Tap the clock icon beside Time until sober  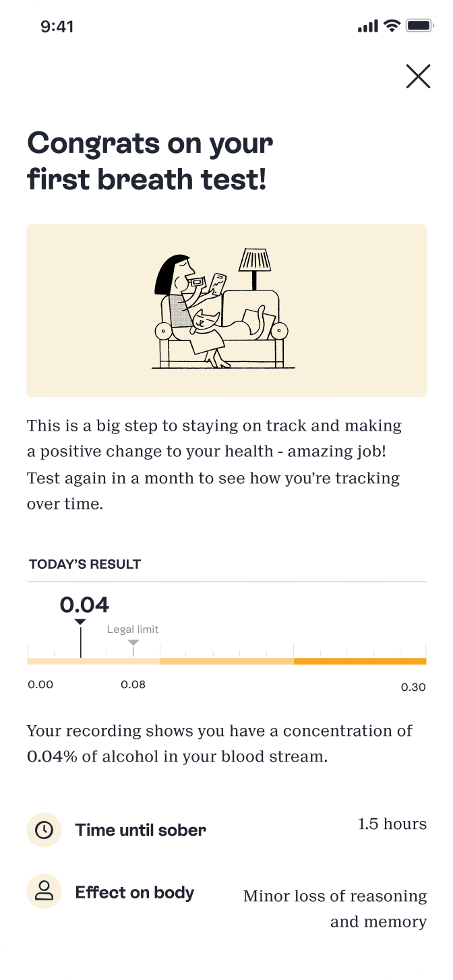[44, 830]
